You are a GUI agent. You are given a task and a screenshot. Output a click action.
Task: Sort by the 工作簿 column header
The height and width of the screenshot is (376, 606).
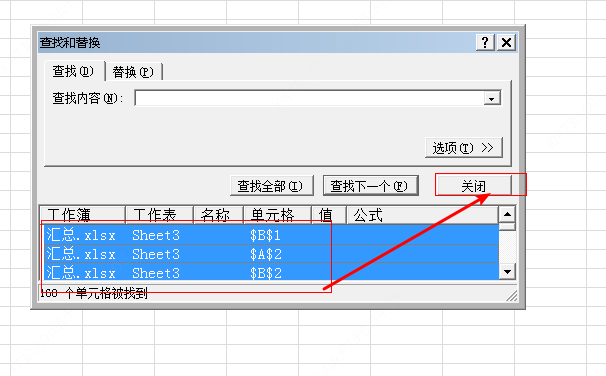[x=83, y=215]
